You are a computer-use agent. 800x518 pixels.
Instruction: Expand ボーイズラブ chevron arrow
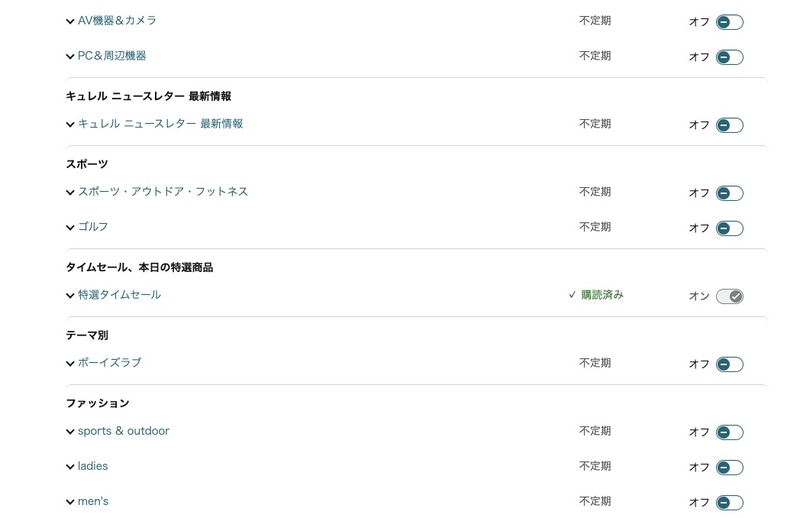coord(70,364)
